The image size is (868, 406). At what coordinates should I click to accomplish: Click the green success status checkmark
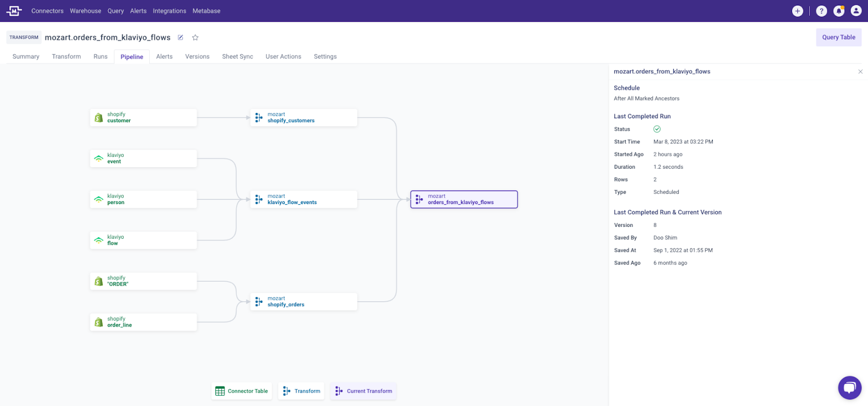point(657,129)
